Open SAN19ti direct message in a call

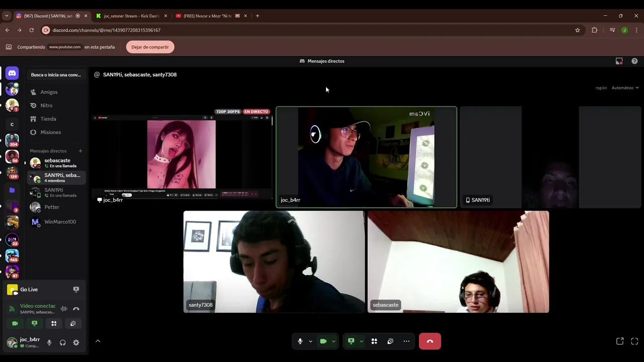click(55, 193)
